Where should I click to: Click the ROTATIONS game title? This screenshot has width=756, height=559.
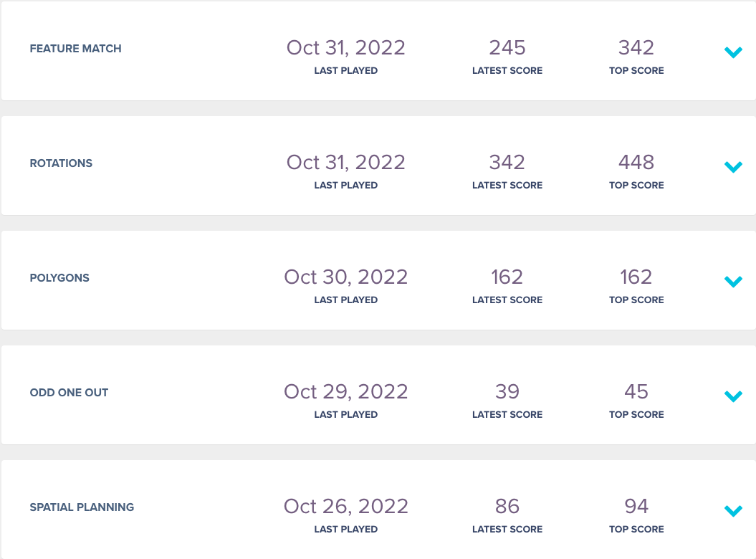pos(61,163)
